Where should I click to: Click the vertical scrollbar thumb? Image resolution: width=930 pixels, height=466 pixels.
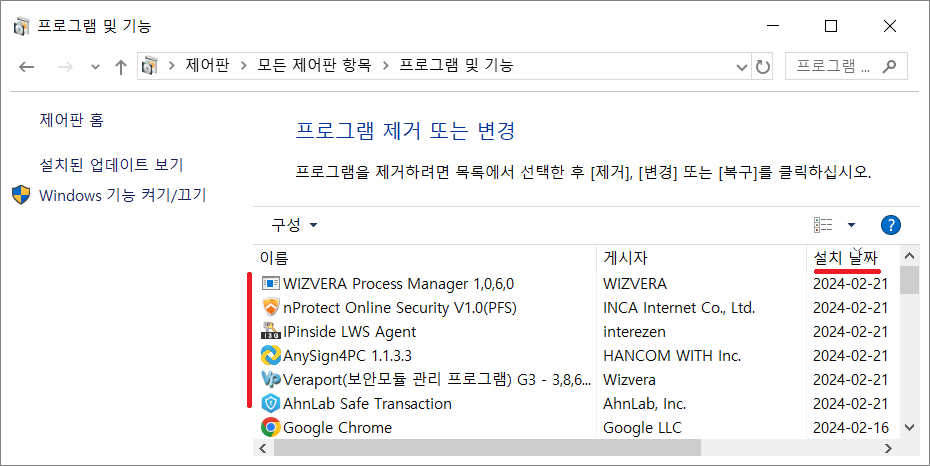909,280
